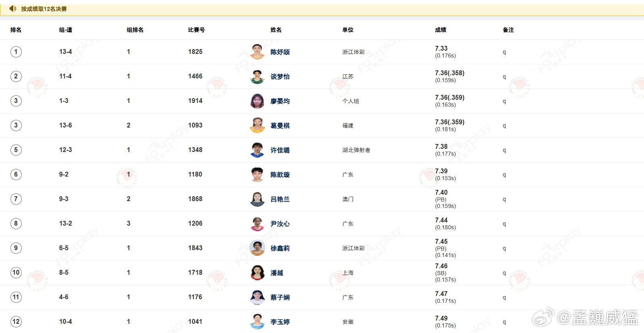Image resolution: width=644 pixels, height=333 pixels.
Task: Open athlete name link 谈梦怡
Action: click(280, 76)
